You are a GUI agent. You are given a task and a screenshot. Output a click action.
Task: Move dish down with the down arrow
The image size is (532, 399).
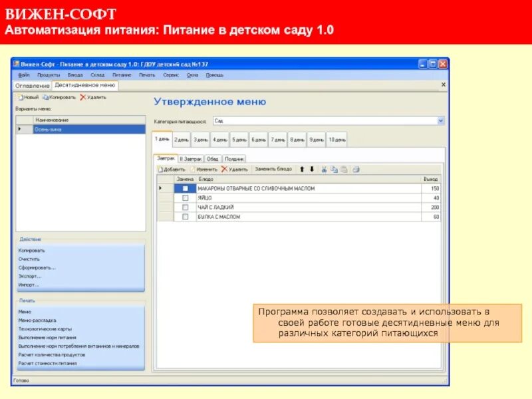[312, 169]
